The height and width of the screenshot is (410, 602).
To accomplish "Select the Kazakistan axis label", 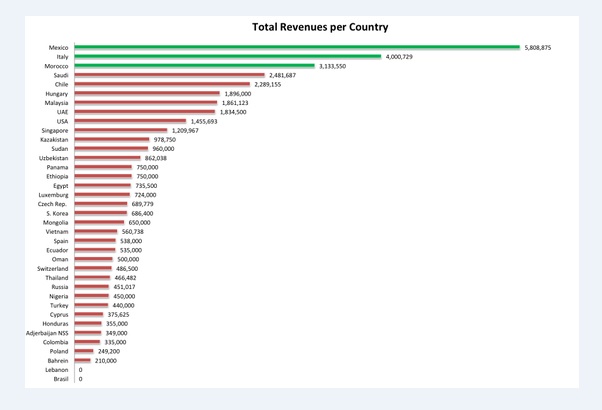I will pos(54,140).
